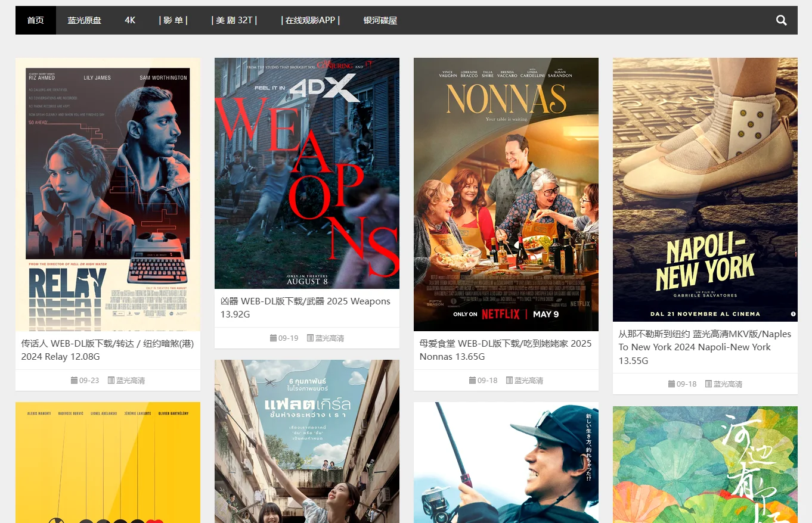This screenshot has width=812, height=523.
Task: Open the Napoli-New York movie poster
Action: (705, 189)
